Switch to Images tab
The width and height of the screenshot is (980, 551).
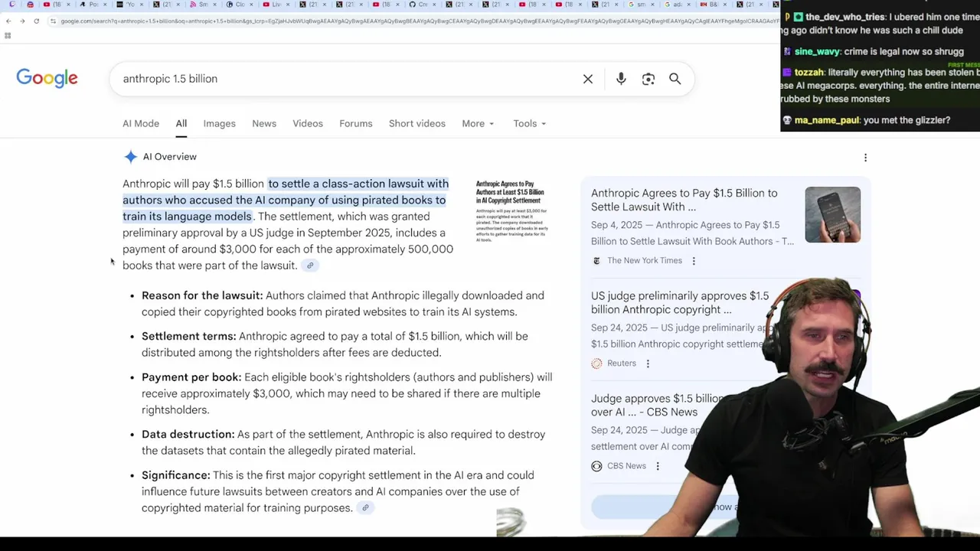click(219, 123)
